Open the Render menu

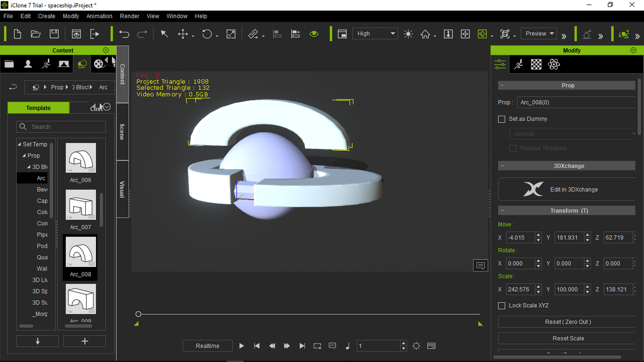130,16
